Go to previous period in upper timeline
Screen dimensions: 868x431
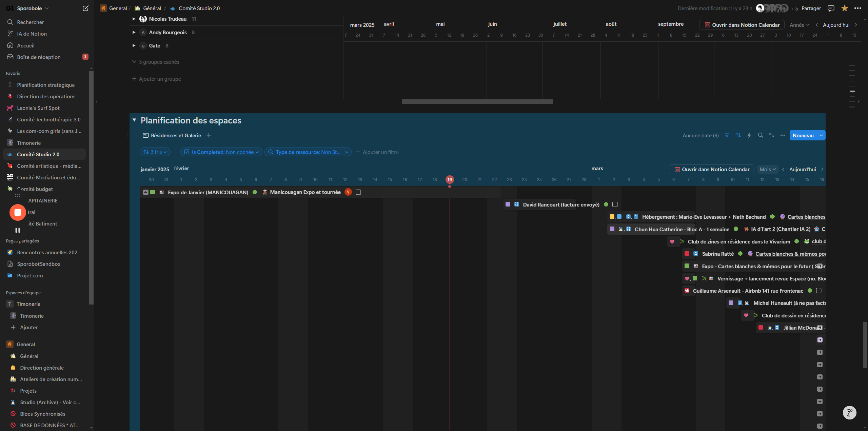pos(817,25)
